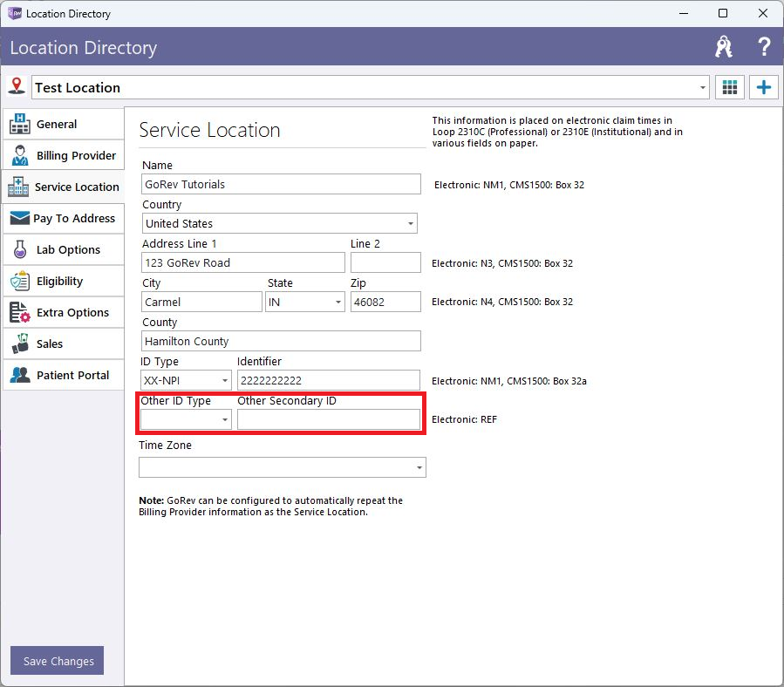784x687 pixels.
Task: Click 'Electronic: N3, CMS1500: Box 32' text
Action: pos(502,263)
